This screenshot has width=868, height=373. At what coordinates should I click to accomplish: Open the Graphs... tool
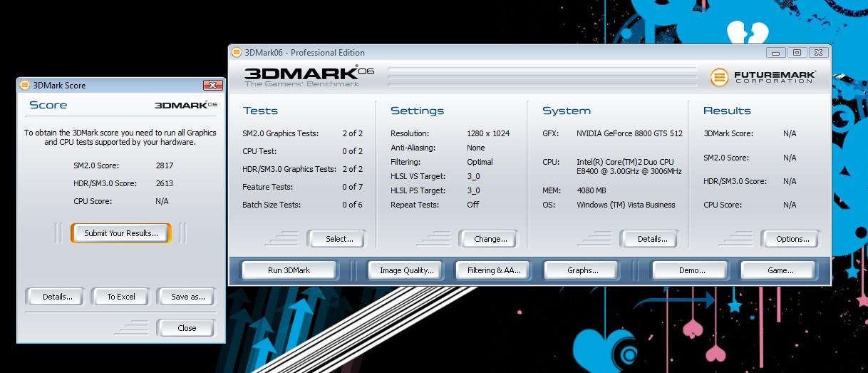point(581,270)
